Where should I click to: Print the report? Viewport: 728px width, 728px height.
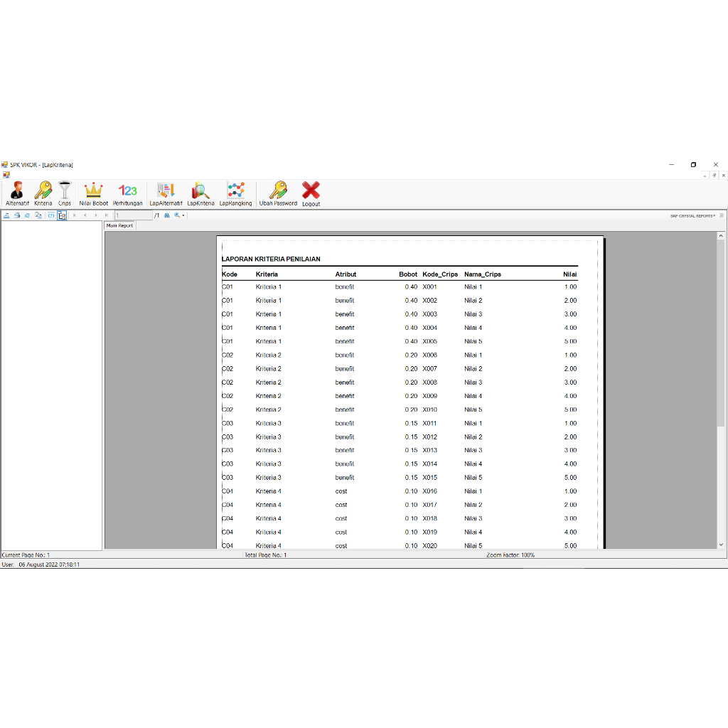[17, 215]
